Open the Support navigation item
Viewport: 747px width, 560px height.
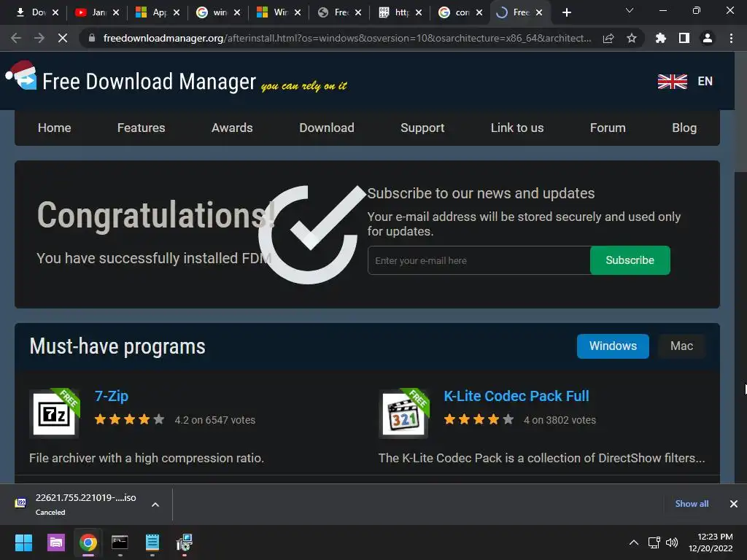tap(422, 128)
